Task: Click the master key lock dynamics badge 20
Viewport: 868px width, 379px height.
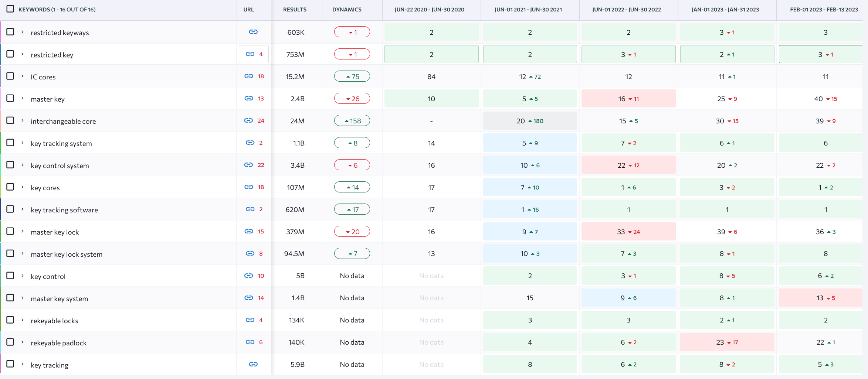Action: [352, 232]
